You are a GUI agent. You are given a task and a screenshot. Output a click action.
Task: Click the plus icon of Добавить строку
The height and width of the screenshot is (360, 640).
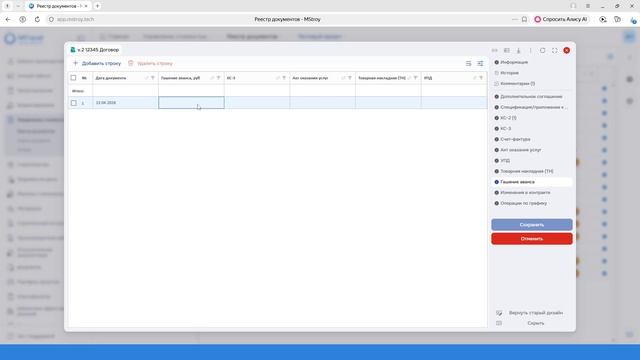pos(76,63)
